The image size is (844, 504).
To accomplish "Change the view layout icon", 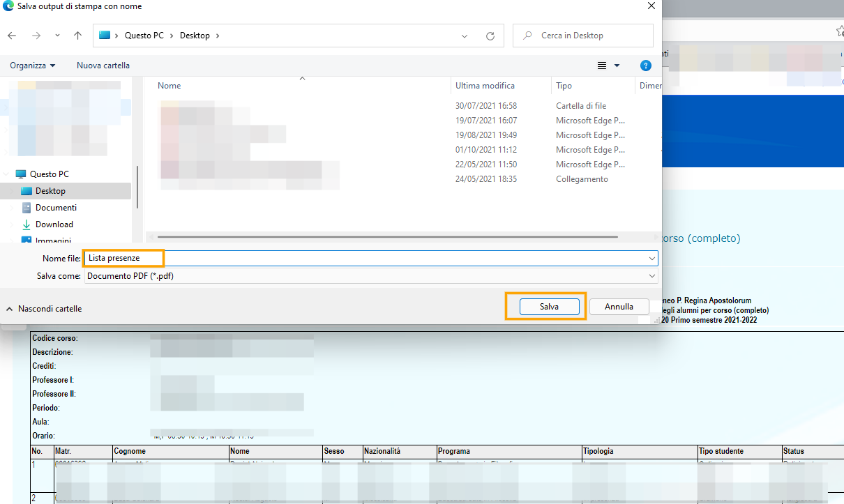I will pyautogui.click(x=602, y=66).
